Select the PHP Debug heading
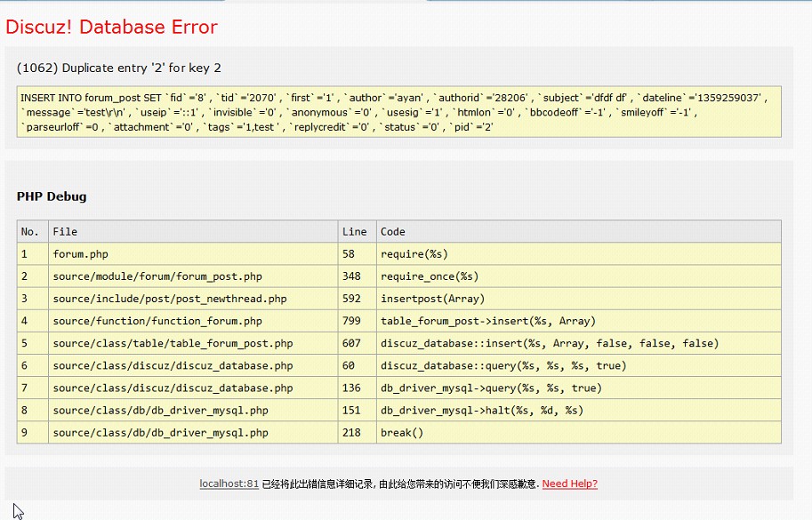This screenshot has width=812, height=520. click(x=52, y=196)
